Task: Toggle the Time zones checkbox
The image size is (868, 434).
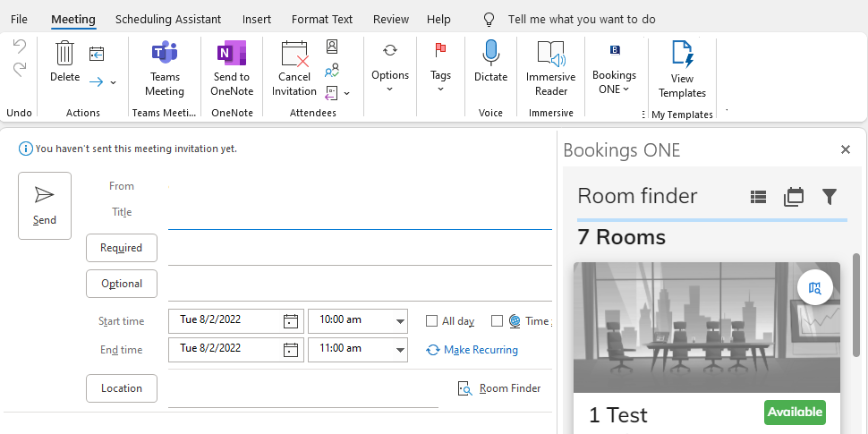Action: pos(498,321)
